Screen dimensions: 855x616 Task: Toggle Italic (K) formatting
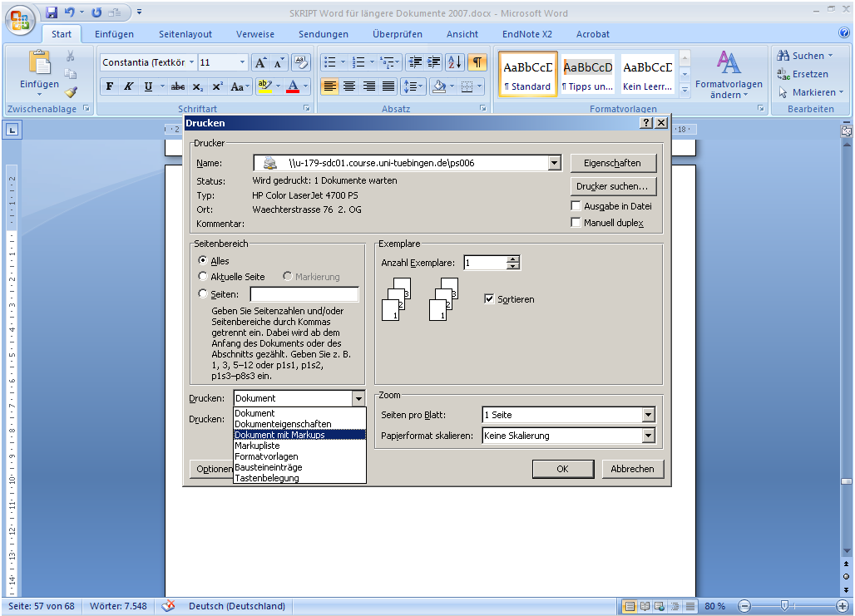(129, 86)
